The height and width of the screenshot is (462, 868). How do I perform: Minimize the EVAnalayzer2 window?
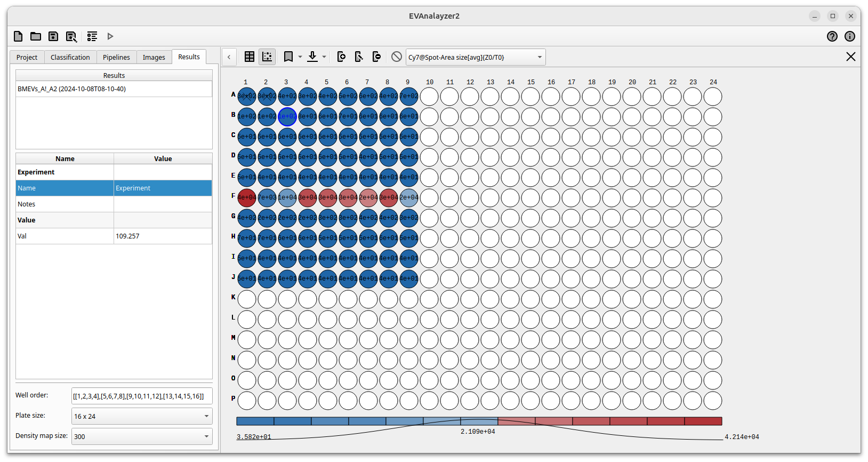pyautogui.click(x=814, y=16)
